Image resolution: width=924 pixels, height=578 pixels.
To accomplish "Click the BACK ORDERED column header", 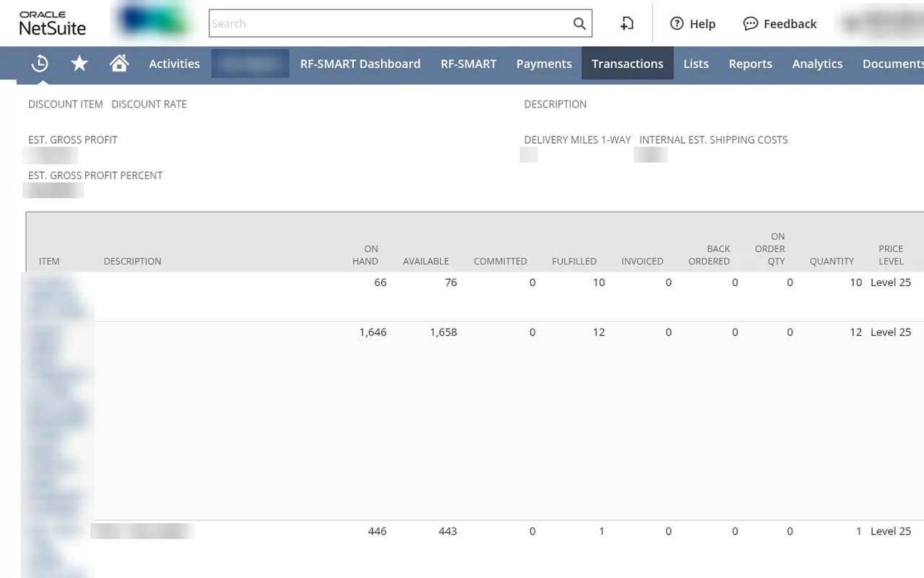I will (709, 254).
